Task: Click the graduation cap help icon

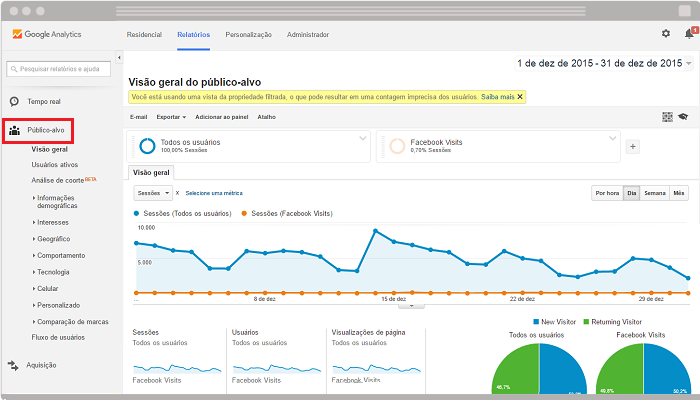Action: (683, 117)
